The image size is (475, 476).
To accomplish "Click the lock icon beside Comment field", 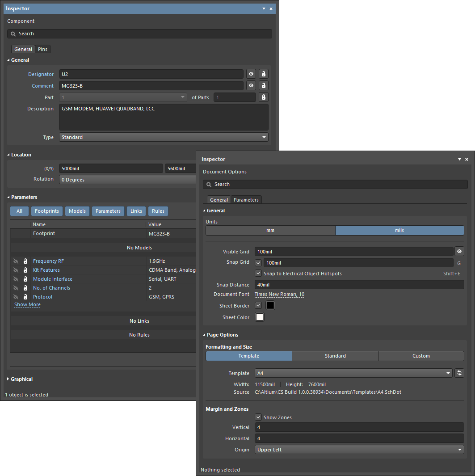I will pyautogui.click(x=264, y=86).
